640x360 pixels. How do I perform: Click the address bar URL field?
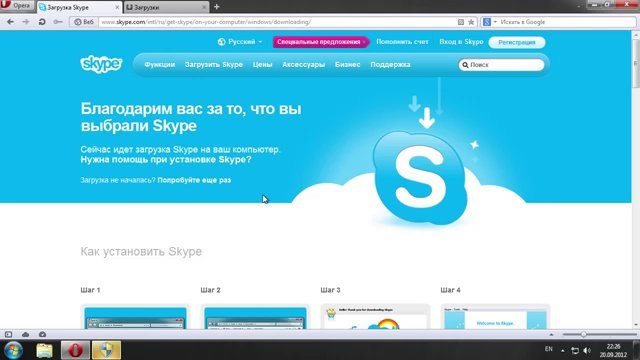tap(278, 22)
